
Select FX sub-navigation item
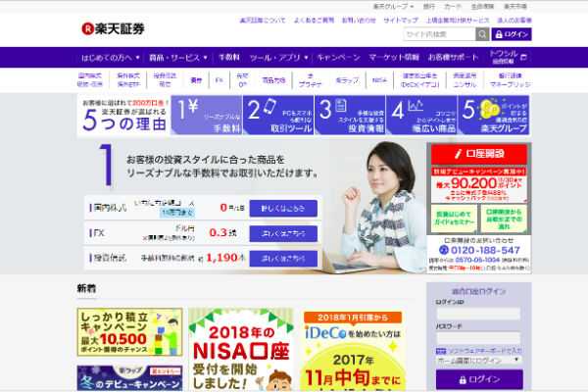[219, 80]
